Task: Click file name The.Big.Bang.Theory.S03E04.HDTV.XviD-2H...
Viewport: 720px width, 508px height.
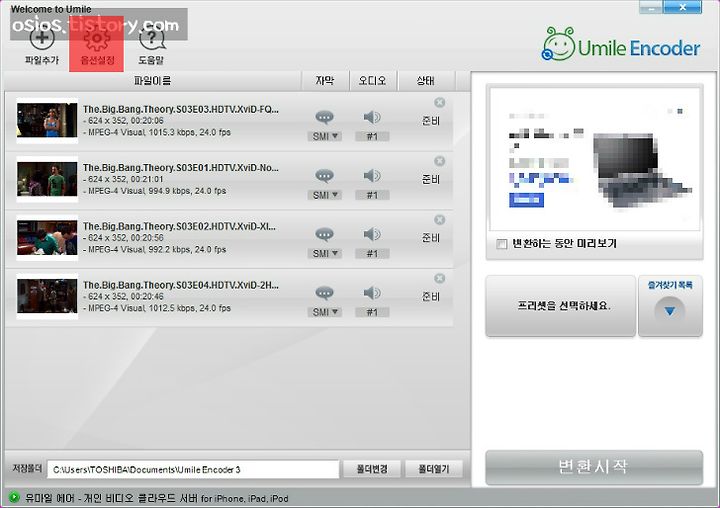Action: [180, 285]
